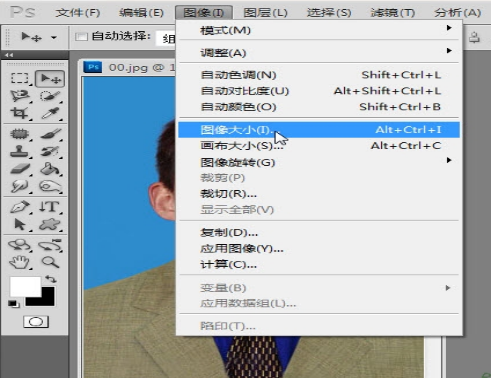
Task: Choose 自动颜色(O) menu item
Action: click(x=319, y=107)
